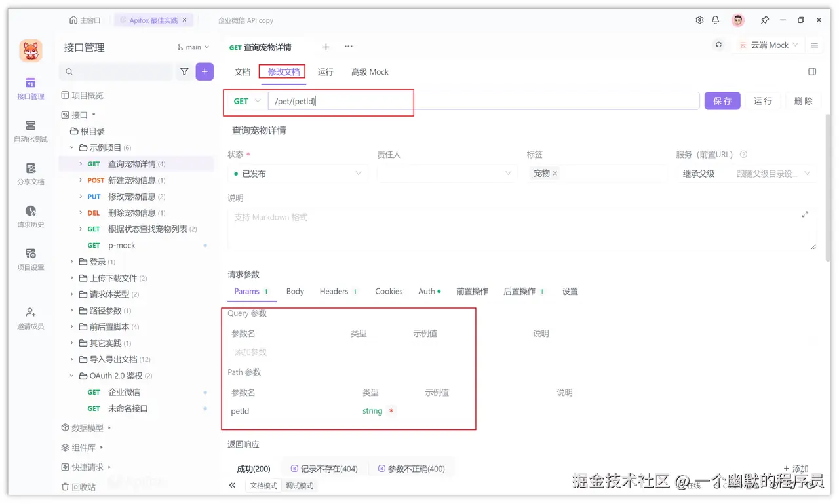Image resolution: width=839 pixels, height=504 pixels.
Task: Open the filter funnel icon
Action: [x=184, y=71]
